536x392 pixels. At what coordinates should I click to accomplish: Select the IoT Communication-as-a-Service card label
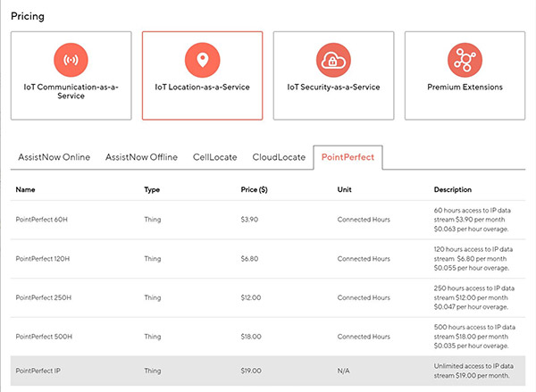point(71,91)
